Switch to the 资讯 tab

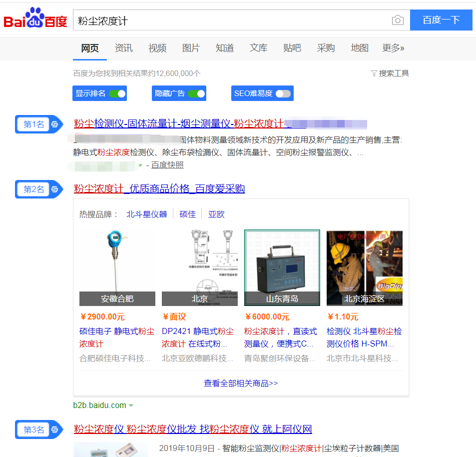pos(123,48)
